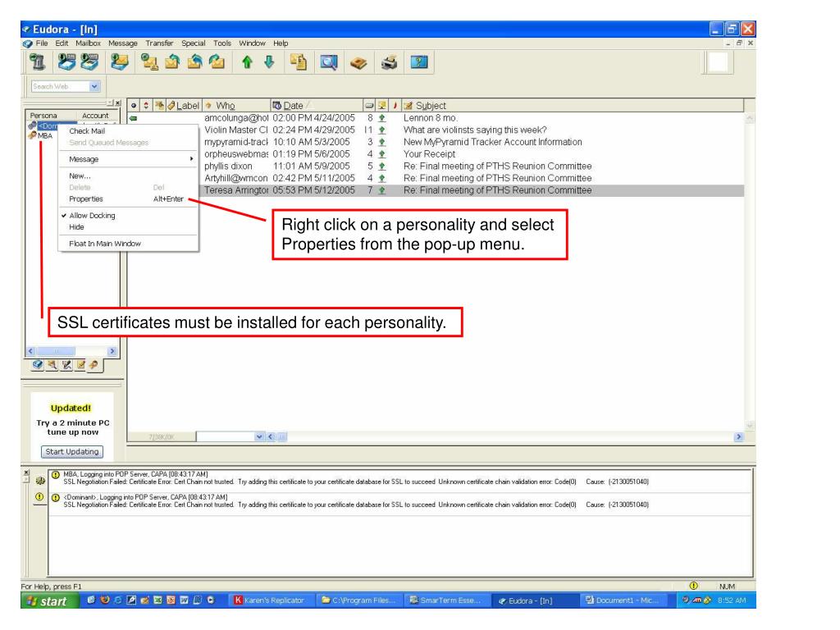Switch to SmarTerm Esse... taskbar button
840x630 pixels.
[x=445, y=600]
